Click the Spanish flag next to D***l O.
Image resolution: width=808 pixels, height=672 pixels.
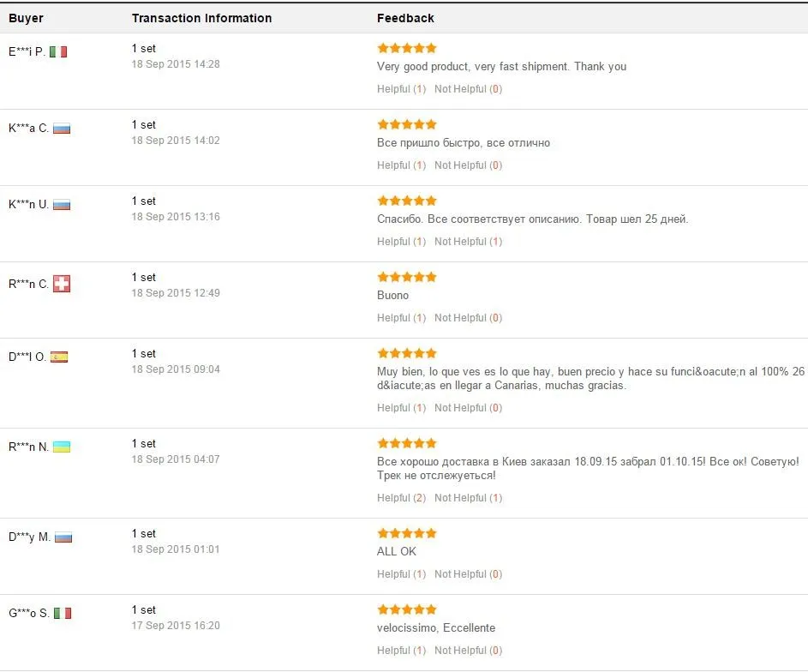click(59, 357)
